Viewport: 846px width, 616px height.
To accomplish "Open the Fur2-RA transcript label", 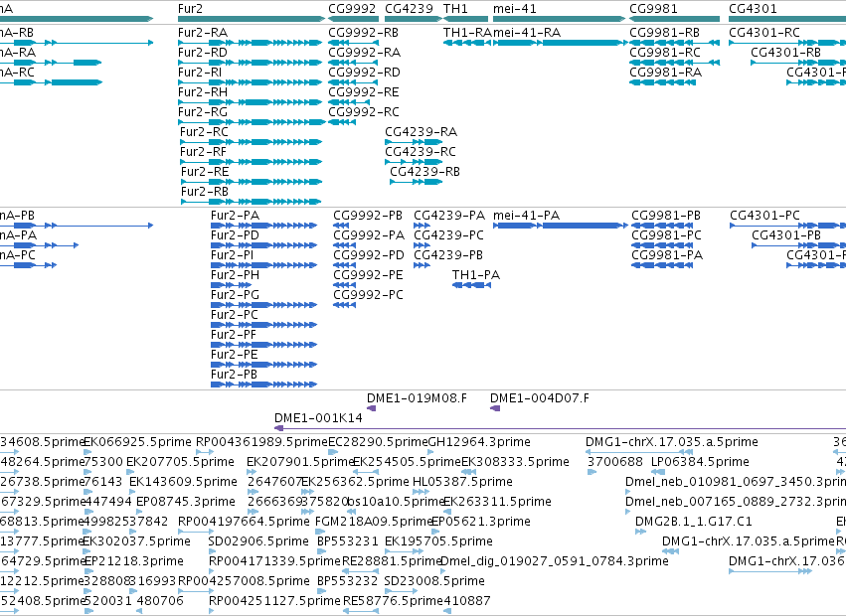I will (203, 33).
